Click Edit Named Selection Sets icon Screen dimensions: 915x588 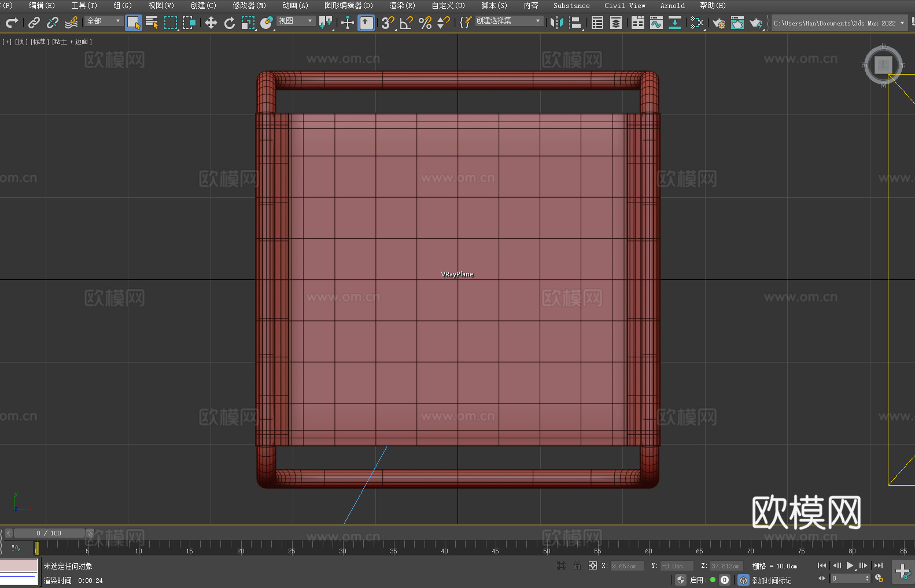(x=466, y=23)
